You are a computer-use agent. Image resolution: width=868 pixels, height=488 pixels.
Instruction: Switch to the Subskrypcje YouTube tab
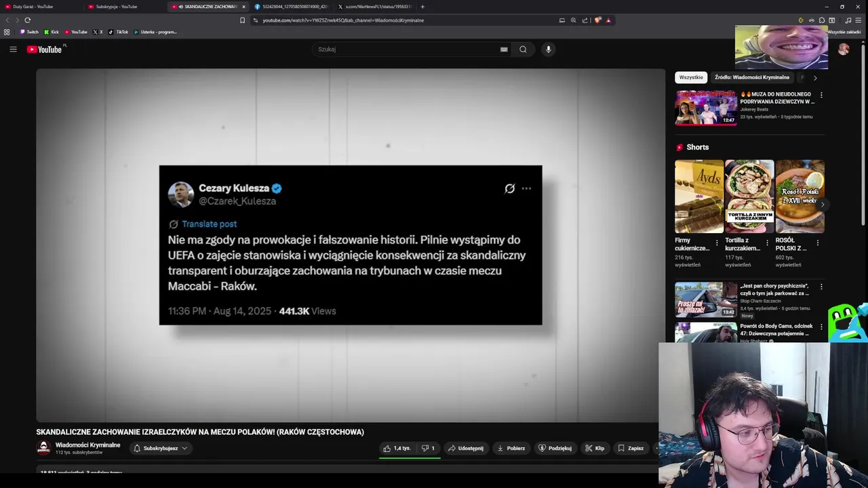124,7
